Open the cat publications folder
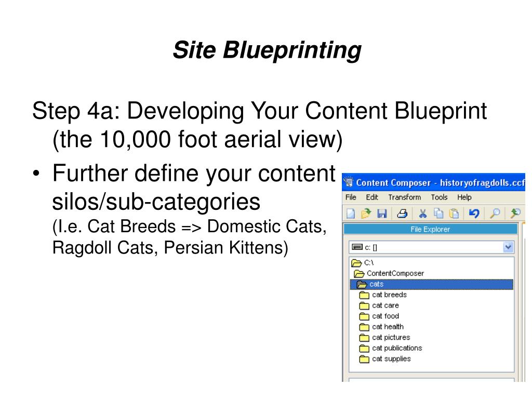 coord(391,348)
